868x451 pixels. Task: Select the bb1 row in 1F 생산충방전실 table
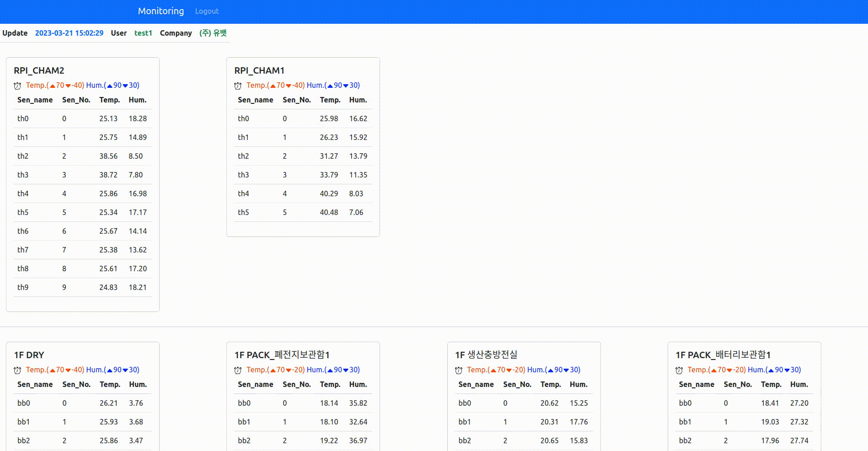click(x=523, y=422)
